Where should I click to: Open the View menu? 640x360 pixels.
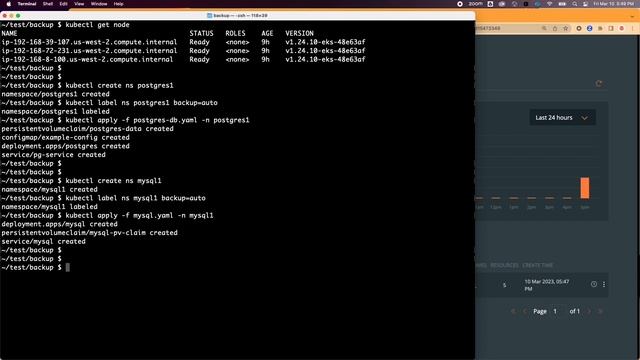point(79,4)
